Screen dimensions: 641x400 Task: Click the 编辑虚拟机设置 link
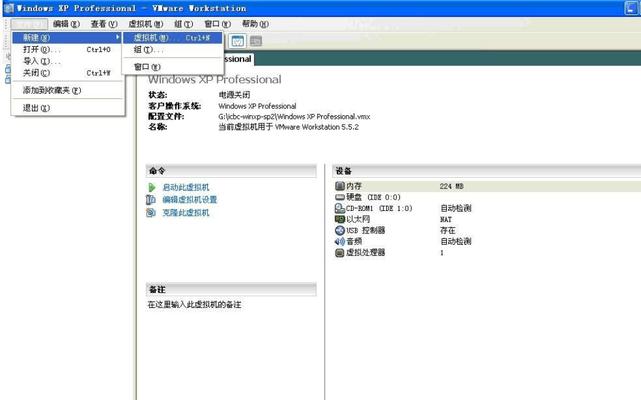[x=190, y=200]
